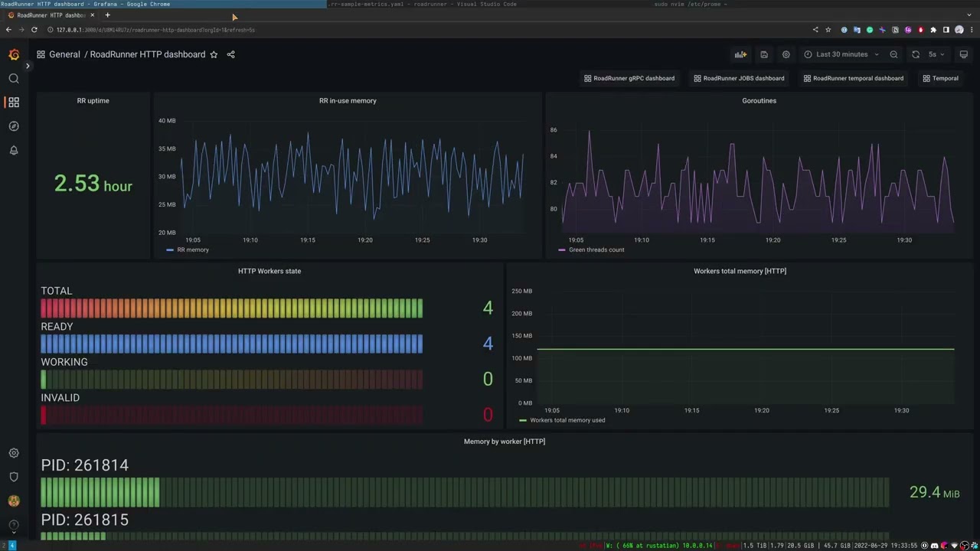Toggle the Chrome side panel

(x=946, y=30)
